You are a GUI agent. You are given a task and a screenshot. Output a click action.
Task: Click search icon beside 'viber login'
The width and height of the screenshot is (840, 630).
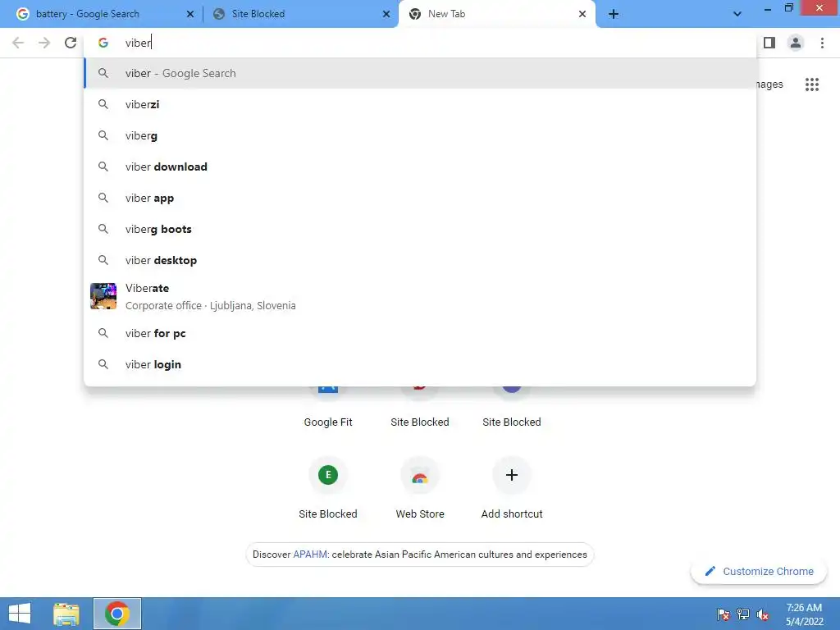click(103, 364)
